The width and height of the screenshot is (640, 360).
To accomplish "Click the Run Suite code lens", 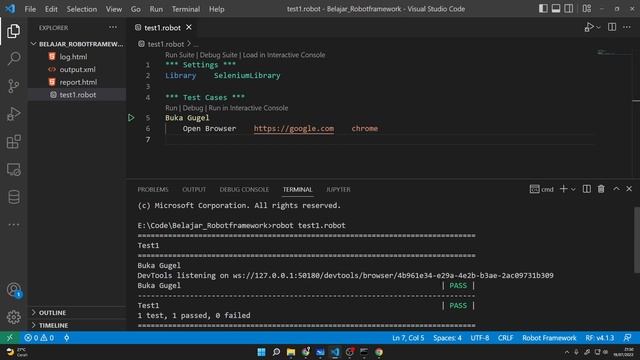I will tap(180, 55).
